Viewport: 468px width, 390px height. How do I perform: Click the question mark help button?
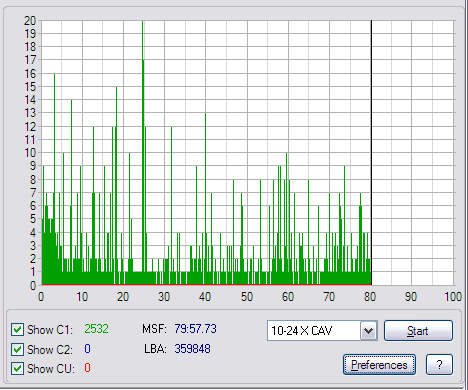(x=439, y=364)
